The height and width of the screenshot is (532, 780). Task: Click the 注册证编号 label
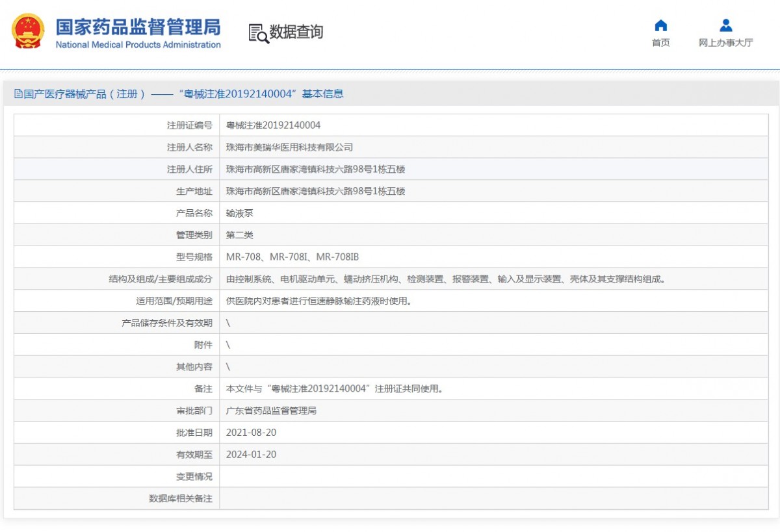(x=190, y=125)
